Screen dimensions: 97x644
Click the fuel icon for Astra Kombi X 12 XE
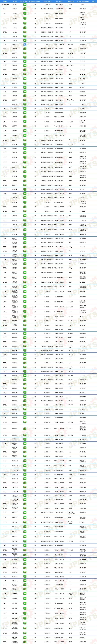pyautogui.click(x=25, y=247)
